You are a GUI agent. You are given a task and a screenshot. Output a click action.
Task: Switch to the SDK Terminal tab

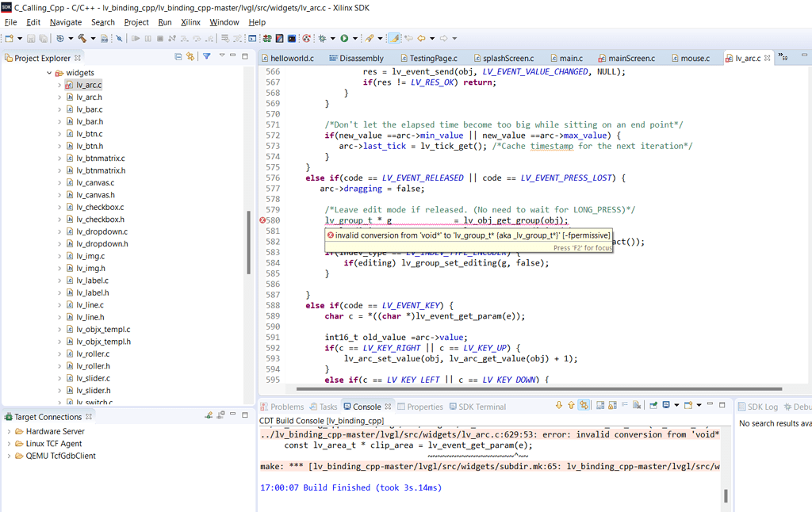click(x=477, y=407)
